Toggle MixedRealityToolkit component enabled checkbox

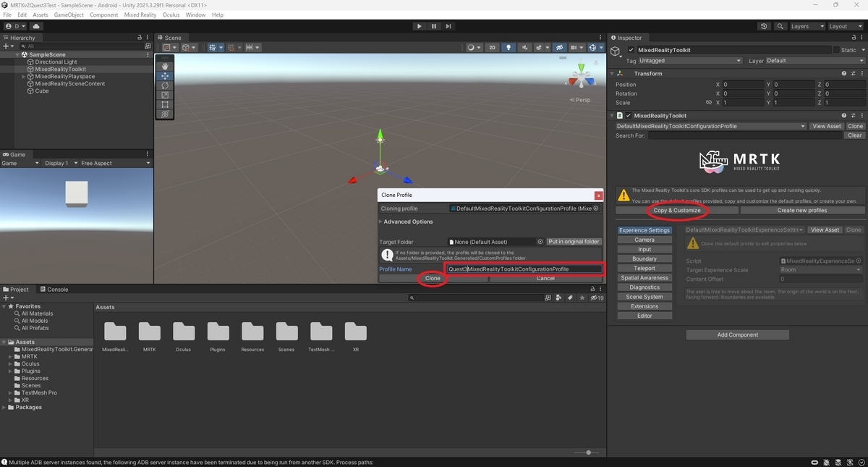pyautogui.click(x=629, y=115)
